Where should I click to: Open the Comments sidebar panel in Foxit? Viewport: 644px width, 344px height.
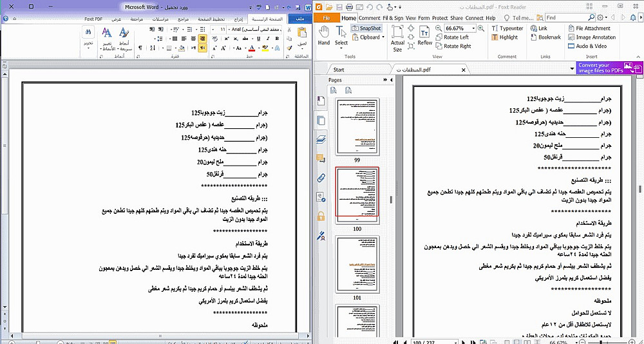pos(321,159)
